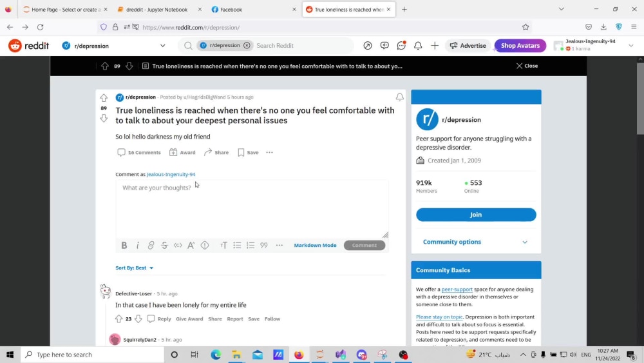Open Reddit chat icon
The image size is (644, 363).
click(x=401, y=46)
